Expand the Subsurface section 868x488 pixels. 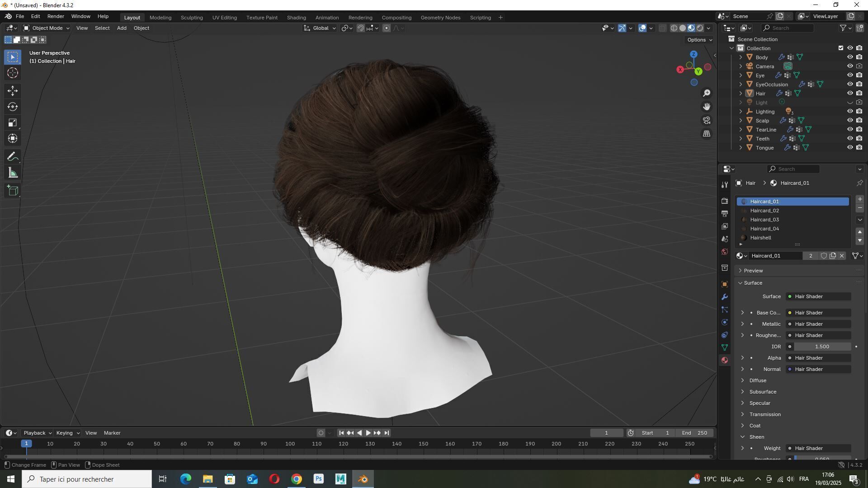[x=763, y=392]
